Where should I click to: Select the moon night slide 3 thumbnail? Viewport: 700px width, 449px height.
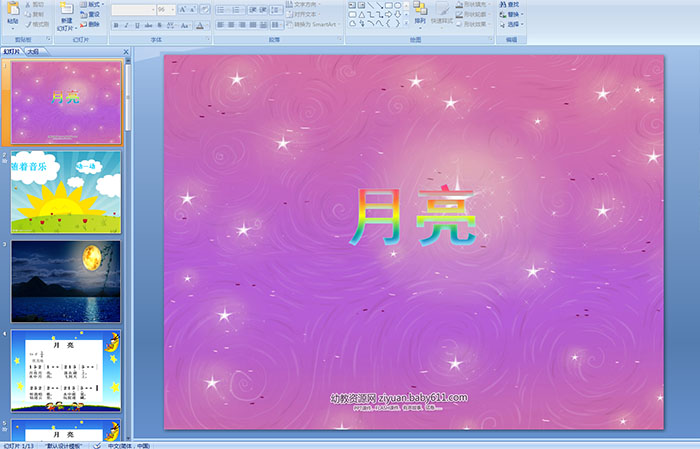(x=66, y=281)
